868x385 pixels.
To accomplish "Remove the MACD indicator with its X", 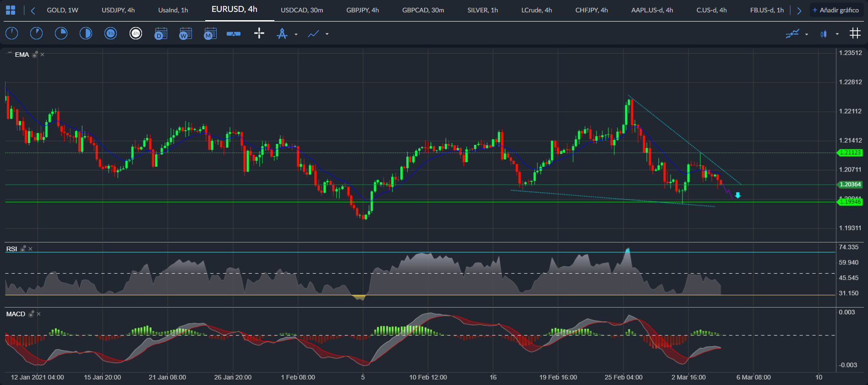I will pos(39,314).
